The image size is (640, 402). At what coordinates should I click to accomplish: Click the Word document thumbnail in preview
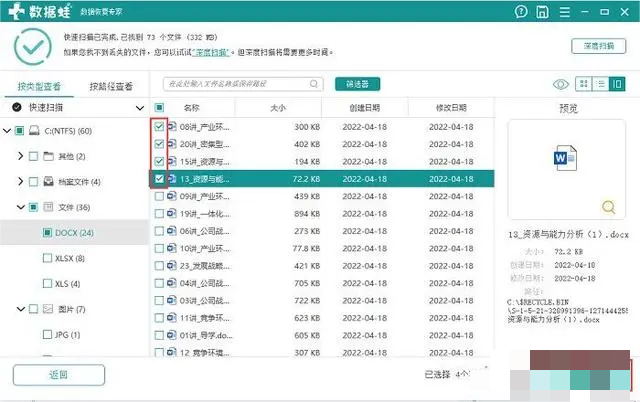pyautogui.click(x=565, y=158)
